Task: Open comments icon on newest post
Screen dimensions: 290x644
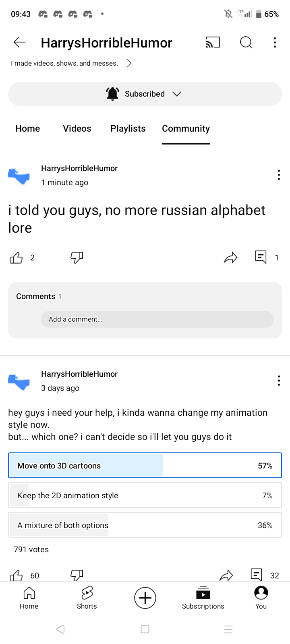Action: 261,257
